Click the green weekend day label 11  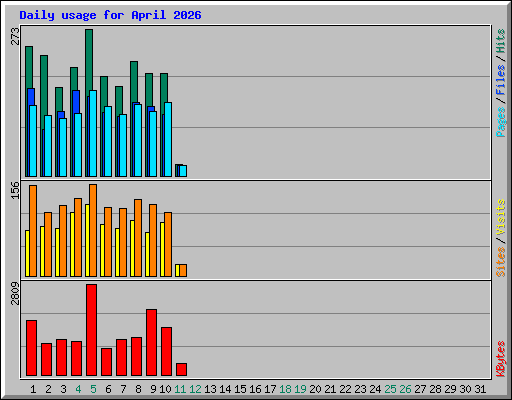[180, 389]
